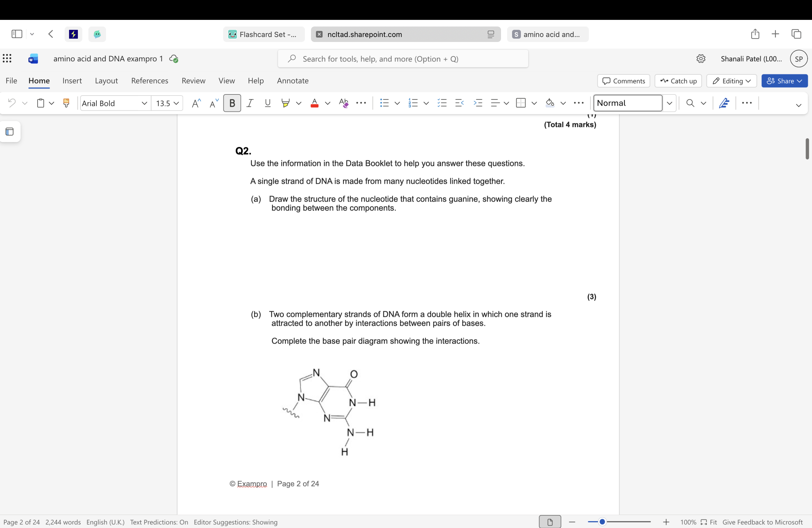812x528 pixels.
Task: Click the Undo arrow icon
Action: point(12,103)
